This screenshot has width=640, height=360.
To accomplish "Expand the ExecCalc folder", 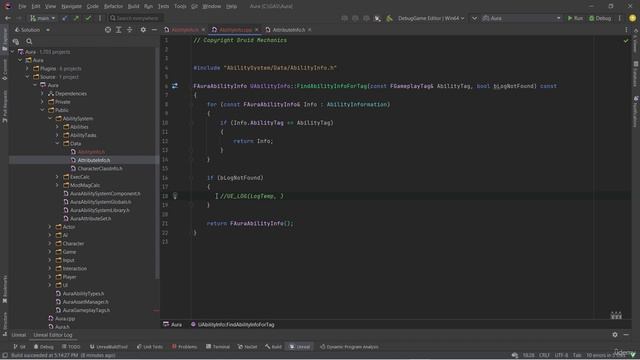I will coord(57,177).
